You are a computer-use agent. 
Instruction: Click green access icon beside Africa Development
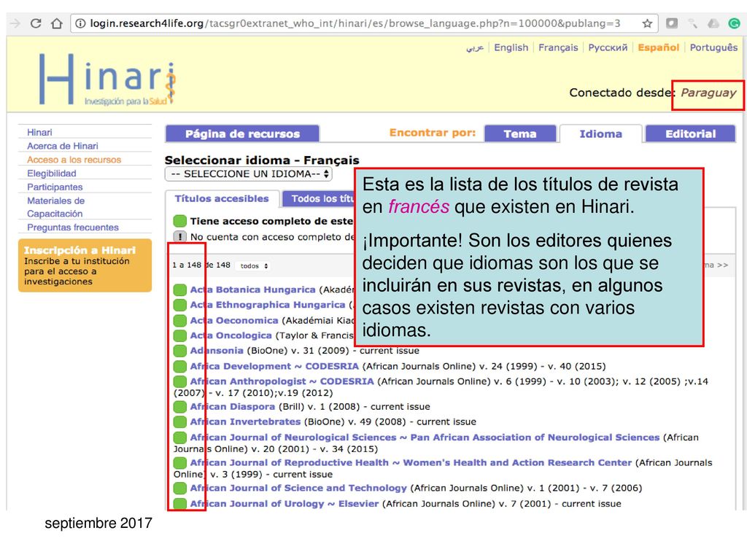tap(180, 366)
